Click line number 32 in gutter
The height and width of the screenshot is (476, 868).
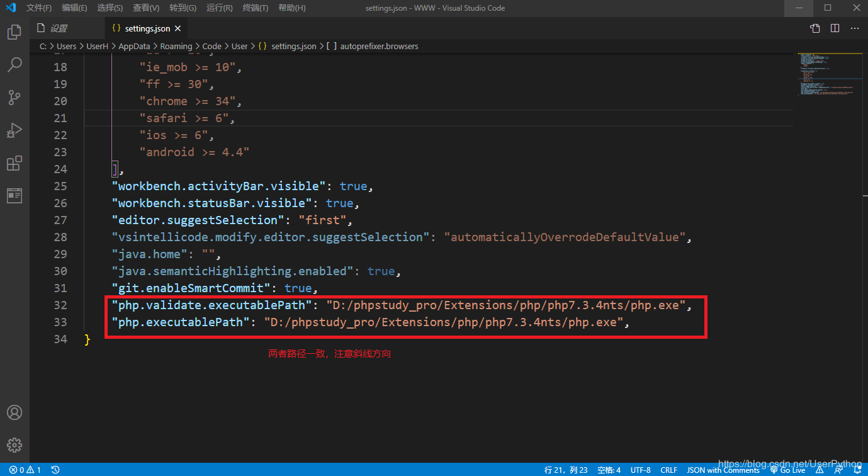pyautogui.click(x=60, y=305)
